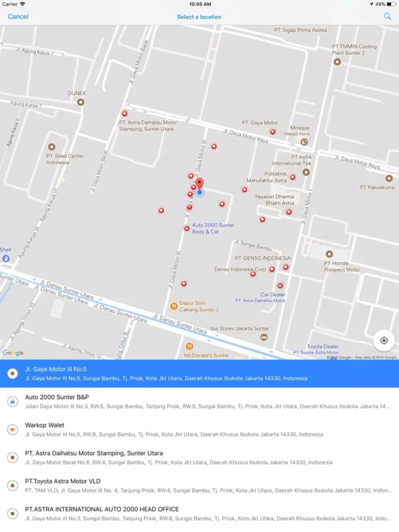The image size is (399, 532).
Task: Select Auto 2000 Sunter B&P result
Action: click(199, 401)
